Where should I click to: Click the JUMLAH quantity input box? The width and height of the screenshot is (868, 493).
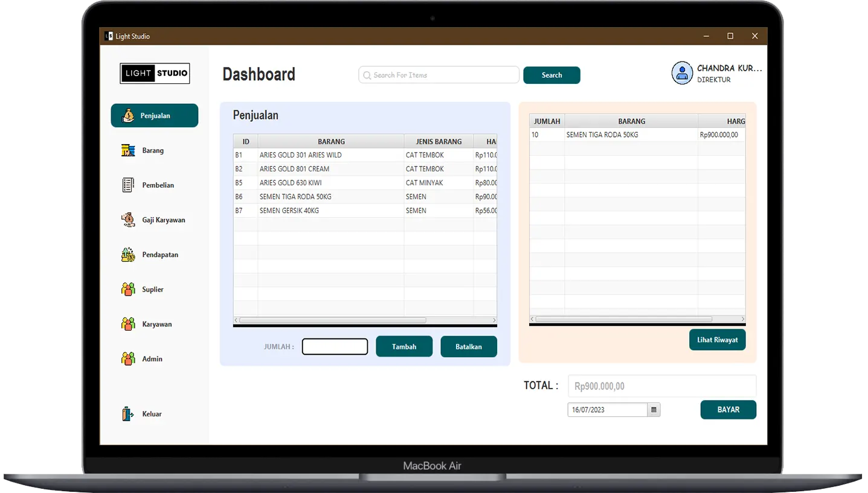pyautogui.click(x=335, y=346)
